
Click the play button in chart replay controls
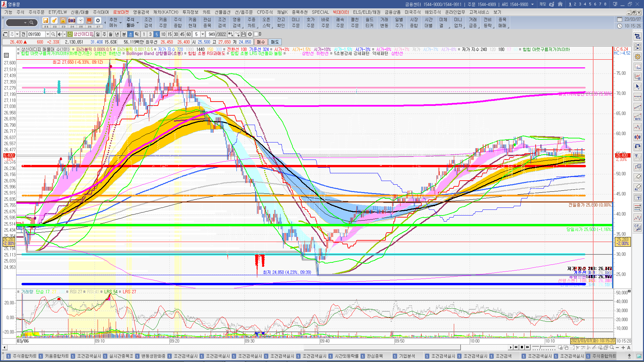pos(511,348)
